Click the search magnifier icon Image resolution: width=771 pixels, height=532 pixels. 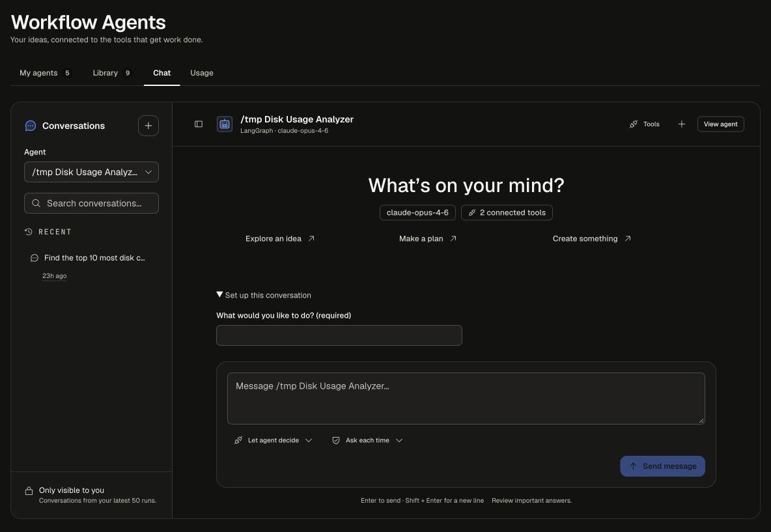(36, 203)
